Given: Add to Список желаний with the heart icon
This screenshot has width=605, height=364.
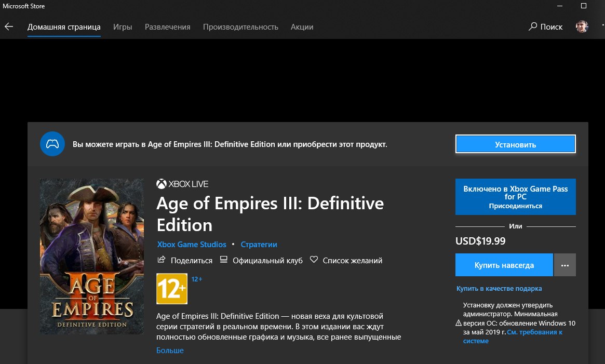Looking at the screenshot, I should pyautogui.click(x=314, y=260).
